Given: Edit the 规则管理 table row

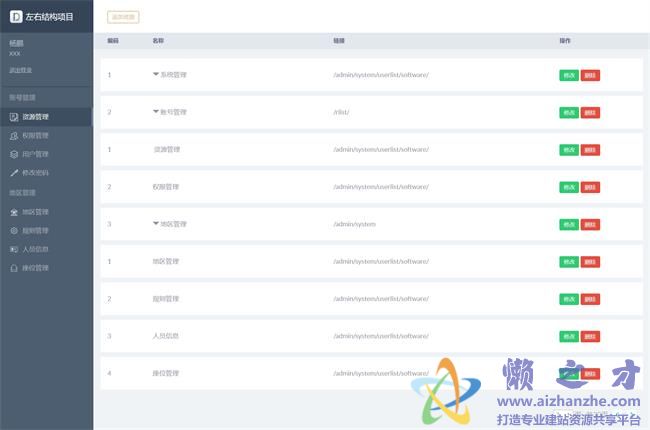Looking at the screenshot, I should click(569, 299).
